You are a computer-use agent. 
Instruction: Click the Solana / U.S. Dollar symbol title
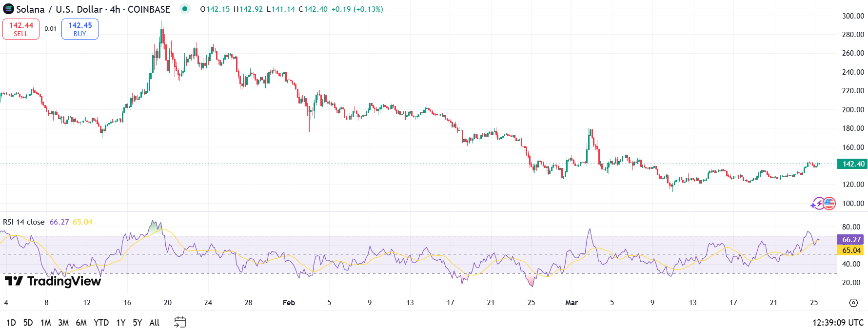[x=93, y=9]
